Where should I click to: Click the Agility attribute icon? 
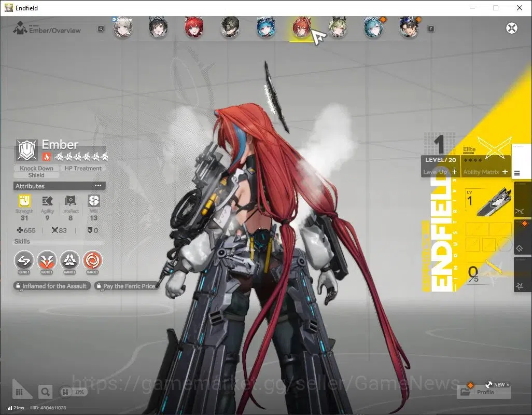pos(47,201)
